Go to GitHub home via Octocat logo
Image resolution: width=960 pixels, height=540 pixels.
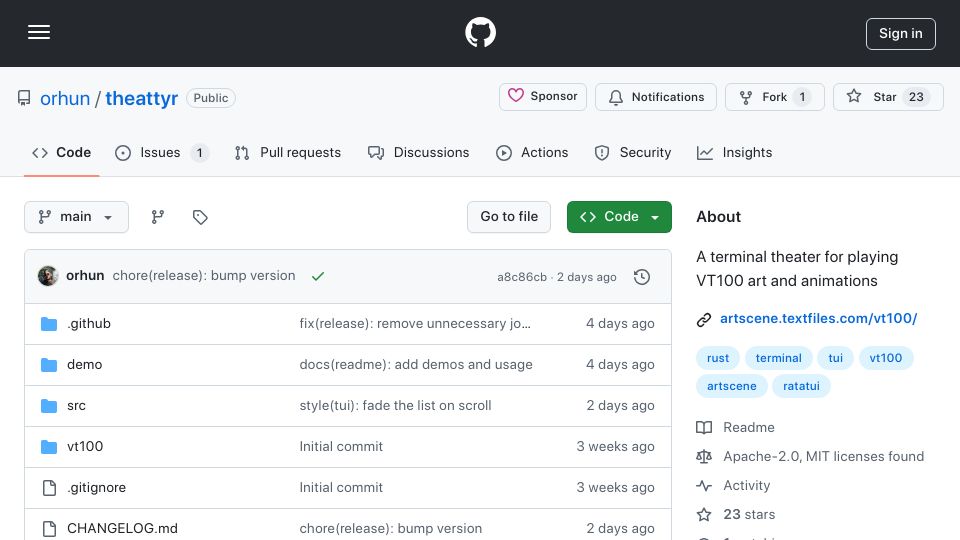click(480, 32)
